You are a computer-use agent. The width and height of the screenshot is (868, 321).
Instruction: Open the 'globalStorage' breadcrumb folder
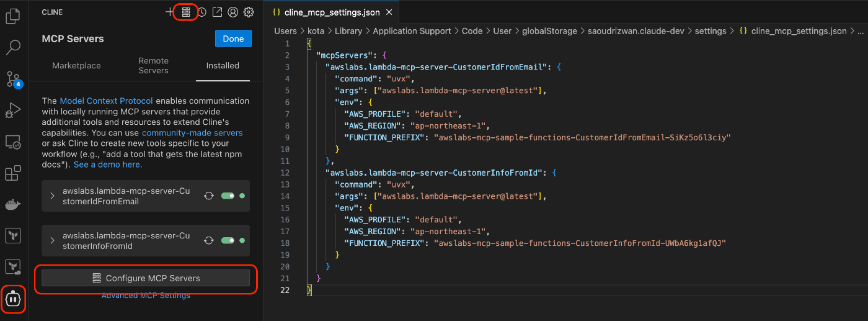pos(549,31)
